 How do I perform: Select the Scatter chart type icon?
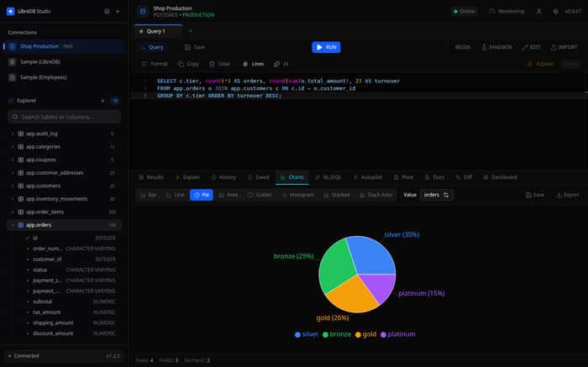pyautogui.click(x=250, y=195)
